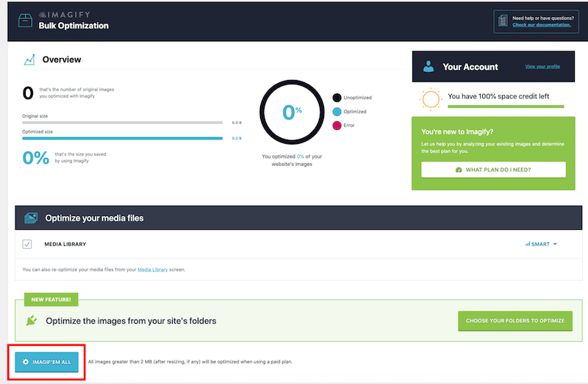Screen dimensions: 588x384
Task: Click the green space credit progress bar
Action: (x=506, y=106)
